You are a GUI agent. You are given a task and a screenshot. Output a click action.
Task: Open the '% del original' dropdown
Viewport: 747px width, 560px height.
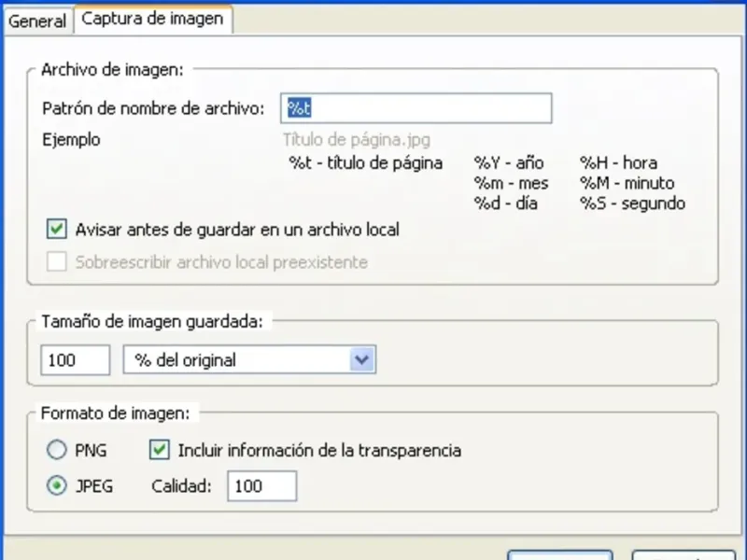point(249,360)
